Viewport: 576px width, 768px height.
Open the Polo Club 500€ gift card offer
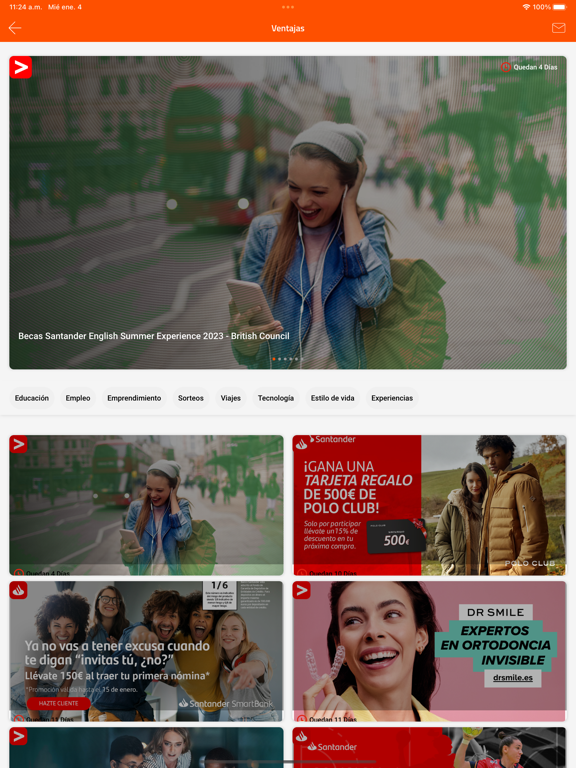click(x=430, y=505)
